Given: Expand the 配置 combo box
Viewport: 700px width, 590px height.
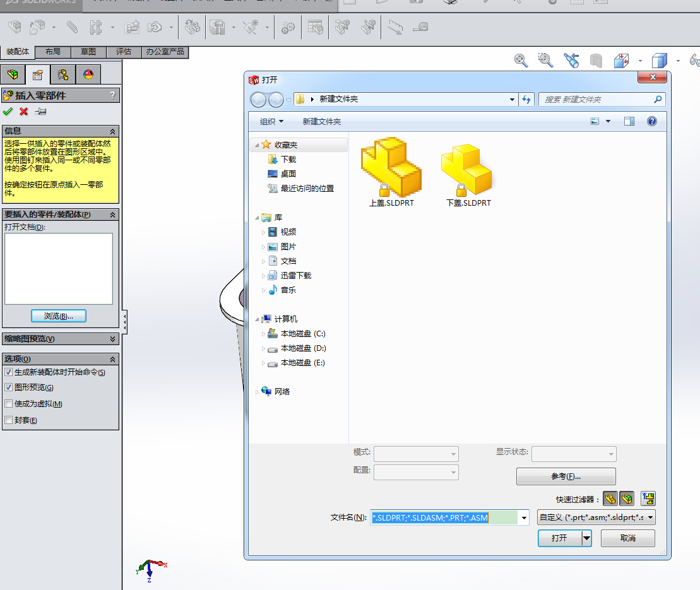Looking at the screenshot, I should click(452, 472).
